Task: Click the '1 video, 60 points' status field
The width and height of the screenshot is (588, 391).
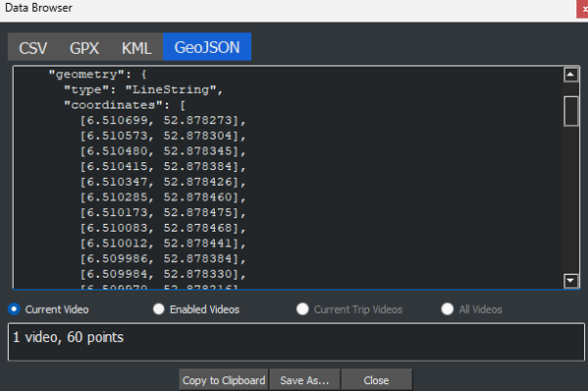Action: tap(296, 342)
